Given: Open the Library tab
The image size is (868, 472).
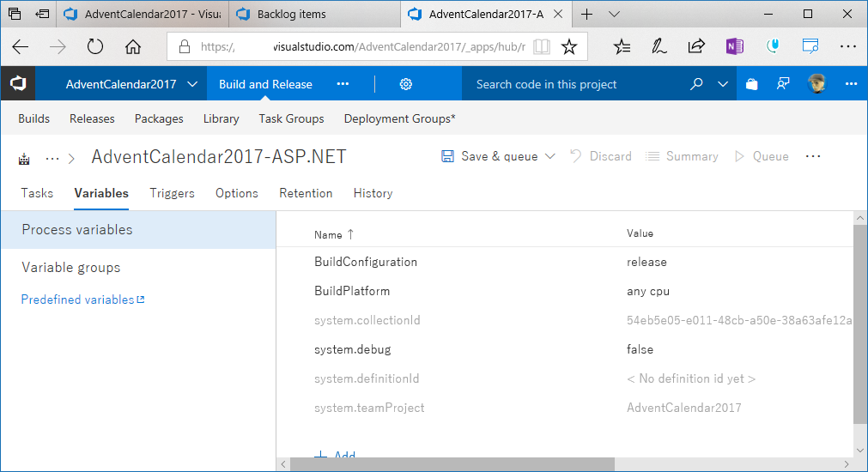Looking at the screenshot, I should [221, 118].
